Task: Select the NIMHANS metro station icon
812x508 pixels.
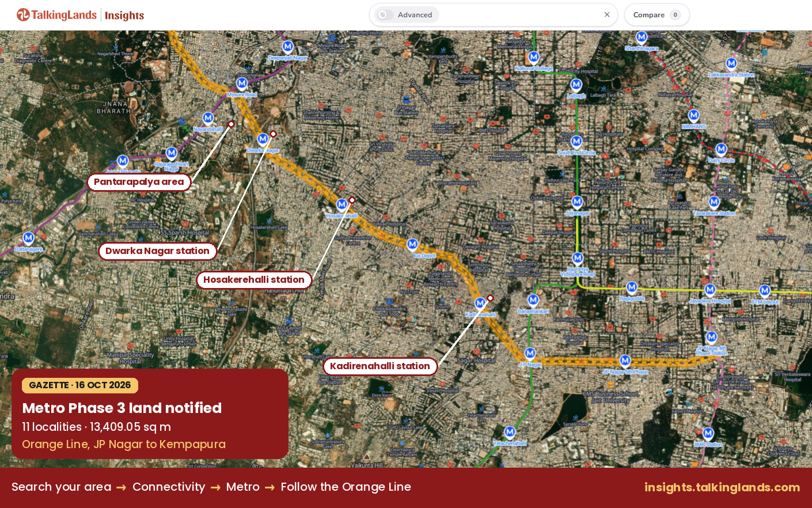Action: click(694, 115)
